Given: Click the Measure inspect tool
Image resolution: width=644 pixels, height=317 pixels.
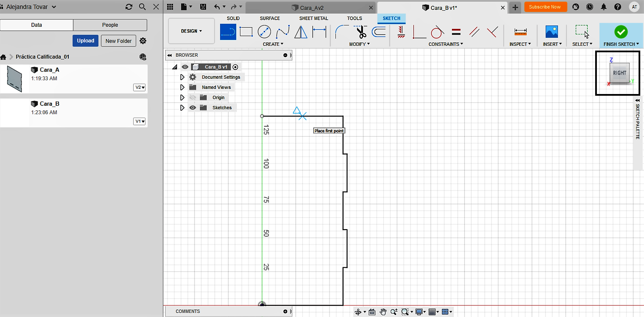Looking at the screenshot, I should pos(520,32).
